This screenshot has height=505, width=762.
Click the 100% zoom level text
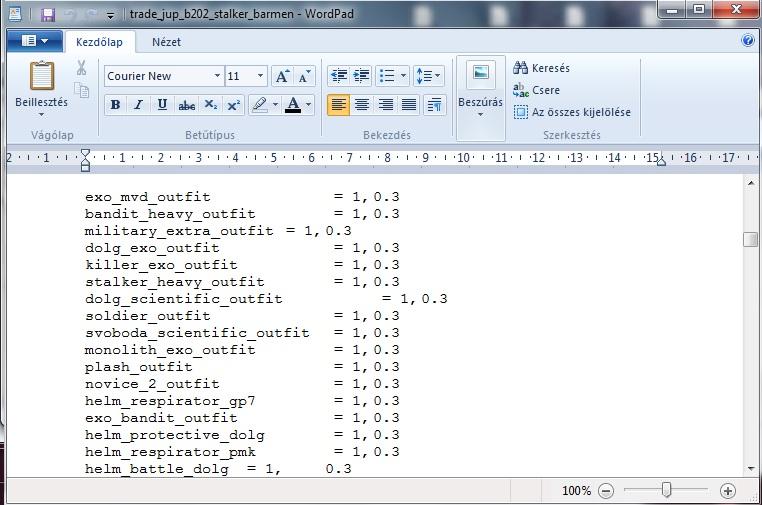[576, 491]
